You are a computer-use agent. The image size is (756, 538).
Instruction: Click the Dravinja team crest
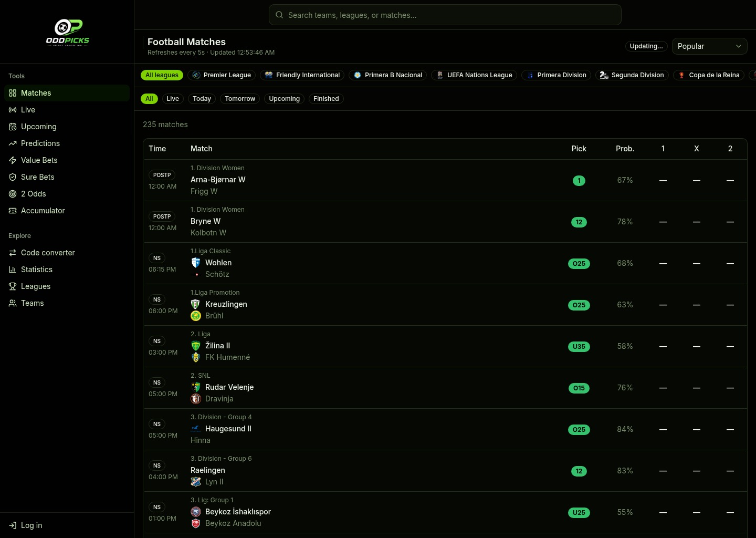(x=196, y=399)
